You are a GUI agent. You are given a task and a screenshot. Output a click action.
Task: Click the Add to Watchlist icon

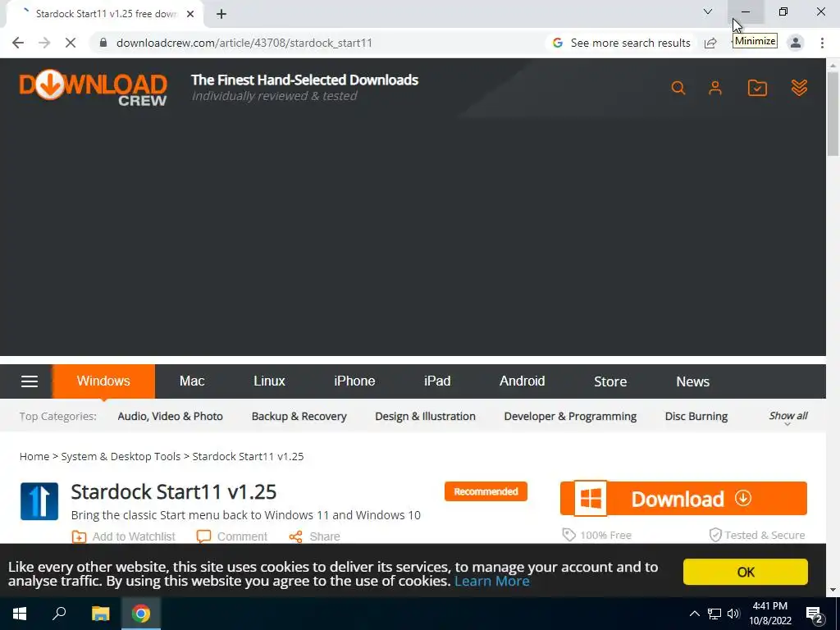pos(79,536)
